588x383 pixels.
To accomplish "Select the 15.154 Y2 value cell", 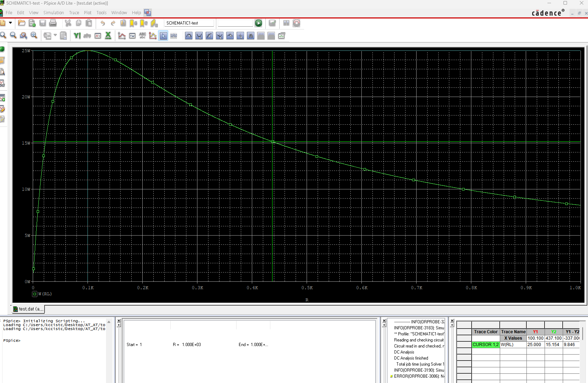I will click(553, 345).
